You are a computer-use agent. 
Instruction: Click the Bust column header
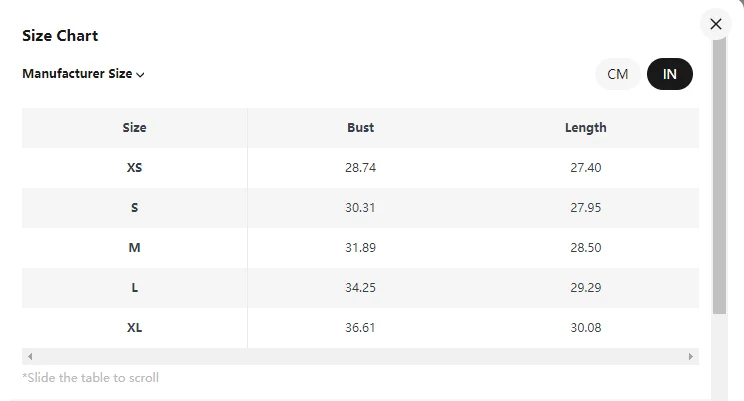pyautogui.click(x=360, y=128)
